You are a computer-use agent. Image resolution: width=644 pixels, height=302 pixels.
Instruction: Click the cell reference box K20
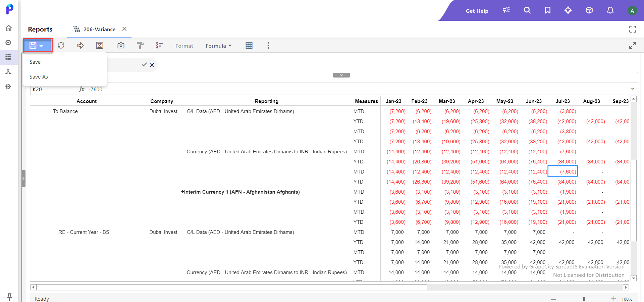(x=52, y=89)
